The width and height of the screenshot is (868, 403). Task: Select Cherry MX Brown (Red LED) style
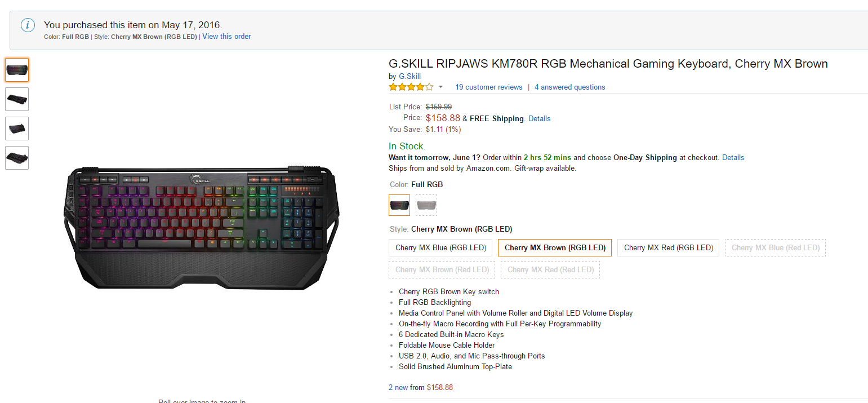click(442, 270)
